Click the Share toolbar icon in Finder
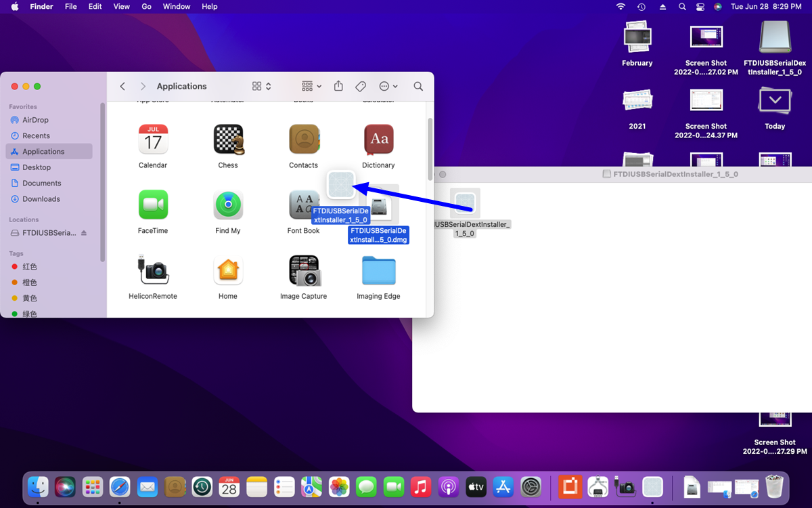Viewport: 812px width, 508px height. click(x=338, y=86)
